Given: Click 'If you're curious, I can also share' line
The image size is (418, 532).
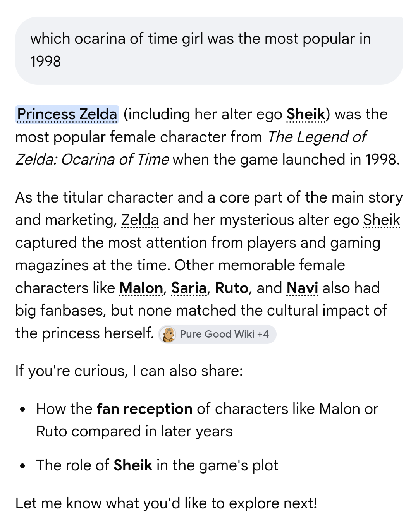Looking at the screenshot, I should click(x=129, y=371).
